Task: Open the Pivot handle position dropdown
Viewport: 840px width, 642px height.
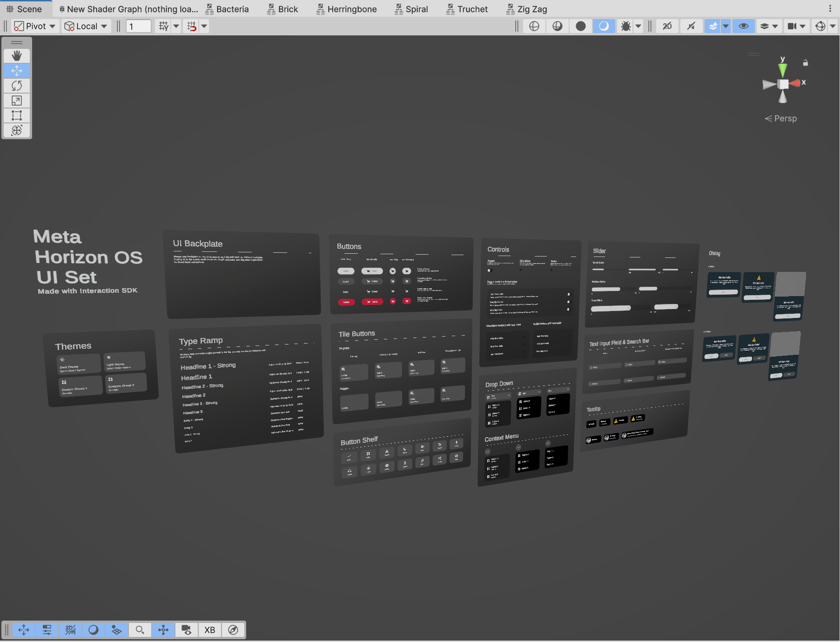Action: tap(34, 26)
